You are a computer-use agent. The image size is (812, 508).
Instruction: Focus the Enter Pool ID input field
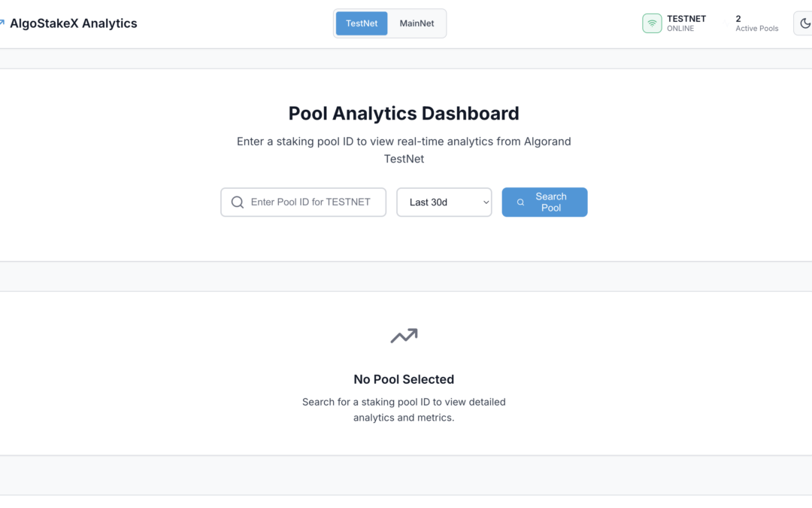[312, 202]
